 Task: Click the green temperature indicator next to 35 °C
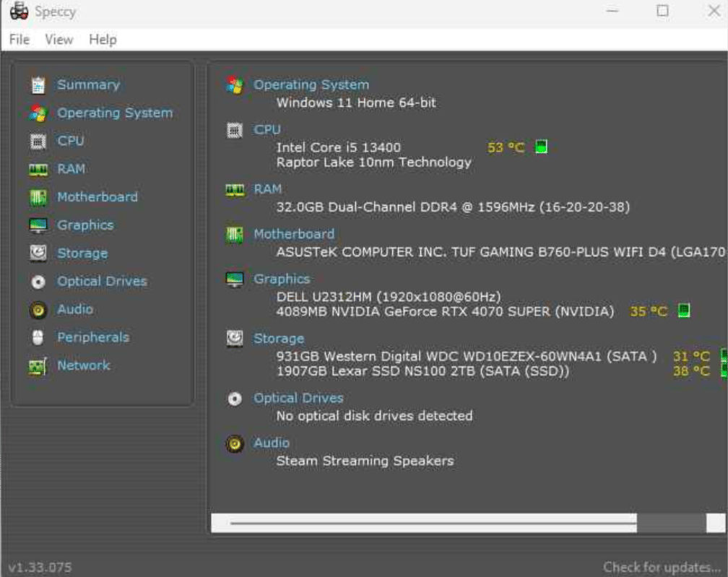coord(683,311)
